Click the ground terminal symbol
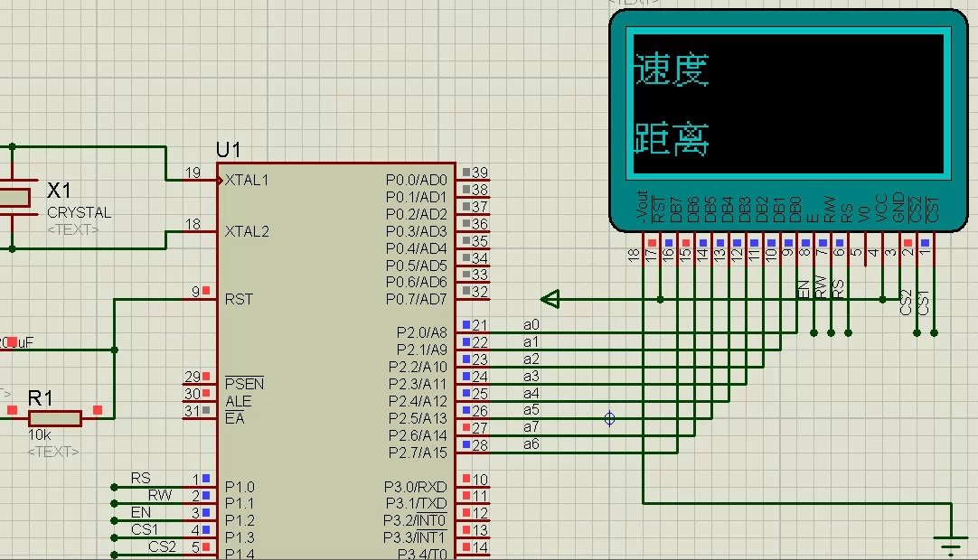 coord(950,545)
